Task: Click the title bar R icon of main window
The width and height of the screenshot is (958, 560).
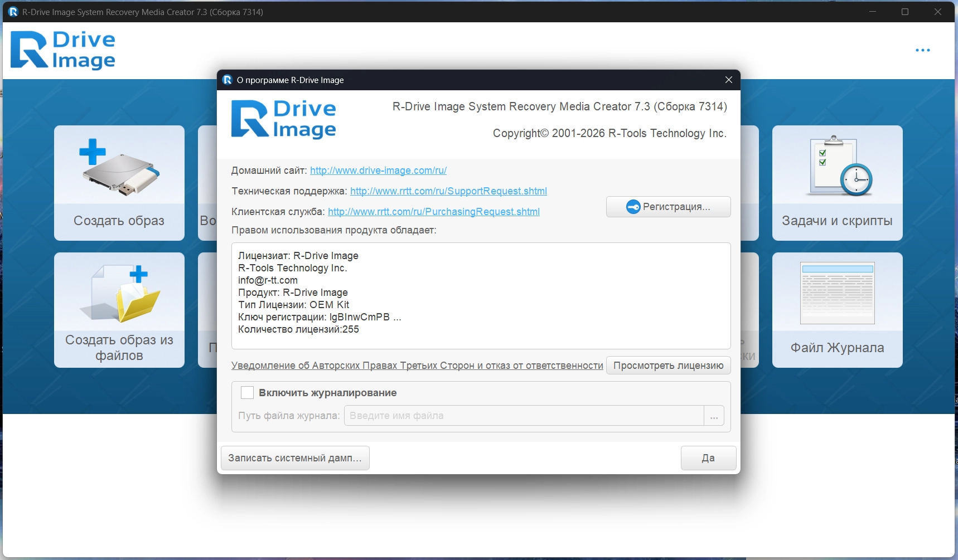Action: 13,12
